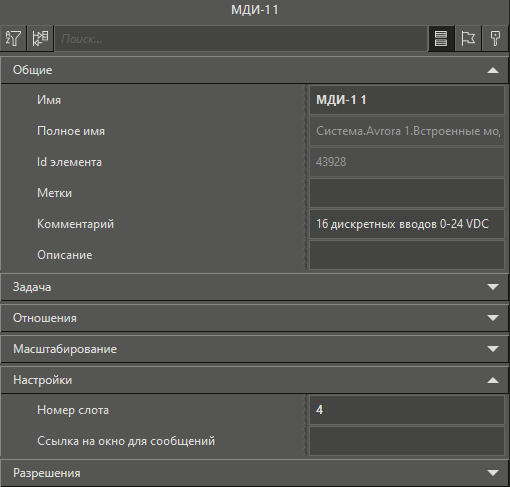This screenshot has height=487, width=510.
Task: Select the Имя property label
Action: 49,100
